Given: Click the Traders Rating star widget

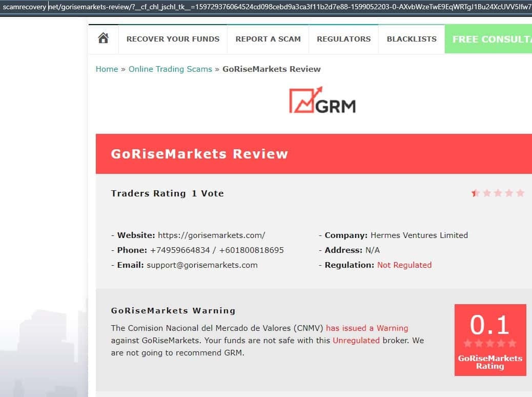Looking at the screenshot, I should click(x=498, y=193).
